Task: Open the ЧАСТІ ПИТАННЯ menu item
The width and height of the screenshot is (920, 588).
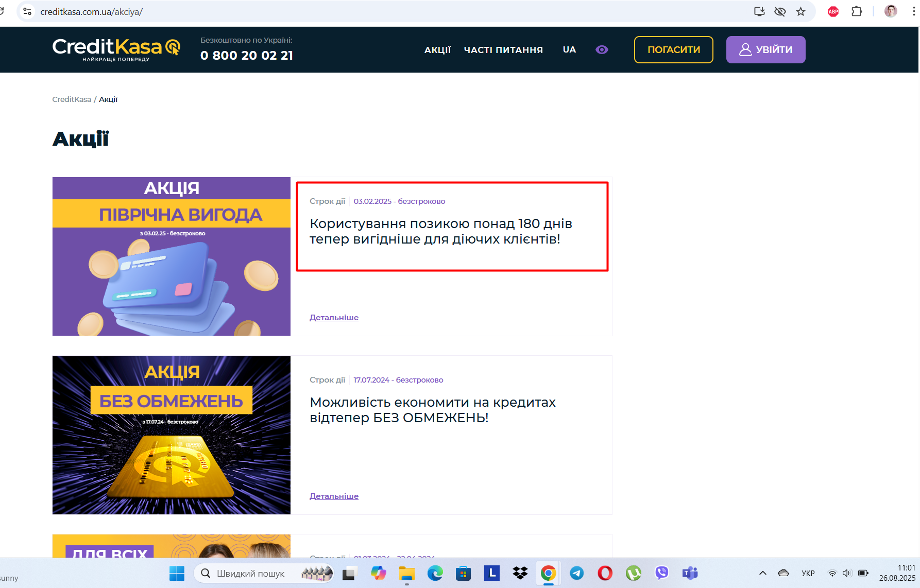Action: click(x=503, y=50)
